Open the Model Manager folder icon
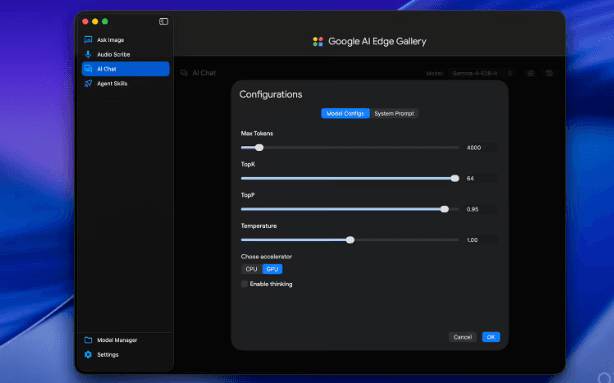Viewport: 614px width, 383px height. pyautogui.click(x=88, y=340)
